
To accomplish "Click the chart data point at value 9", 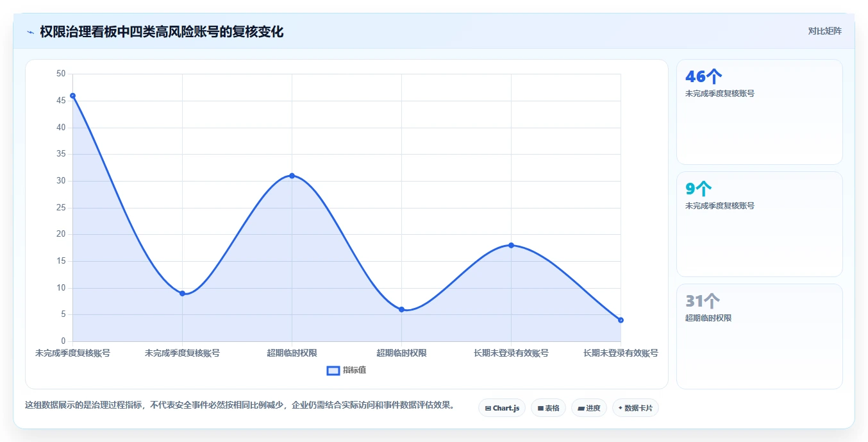I will click(182, 293).
